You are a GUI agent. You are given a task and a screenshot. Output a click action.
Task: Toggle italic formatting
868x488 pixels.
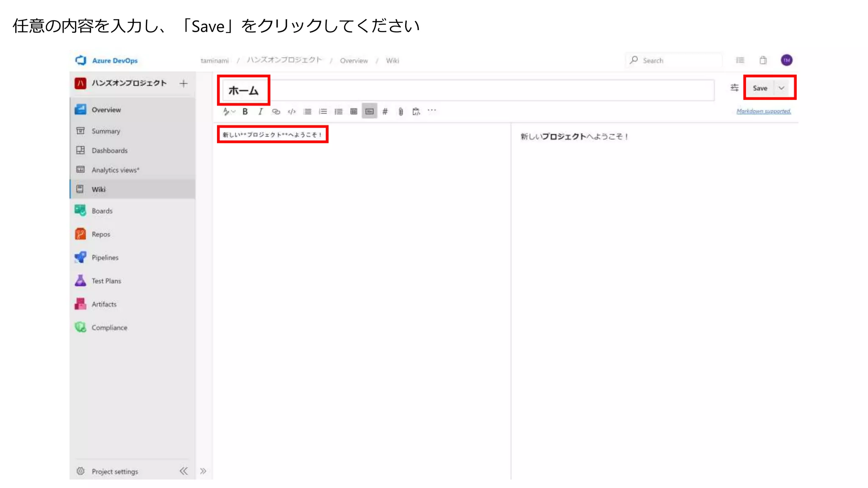[x=260, y=112]
